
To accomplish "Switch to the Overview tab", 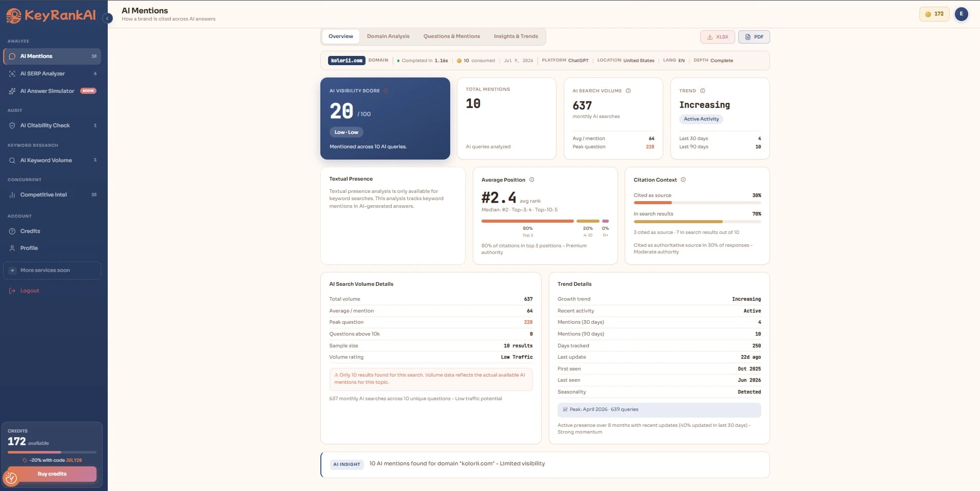I will (341, 36).
